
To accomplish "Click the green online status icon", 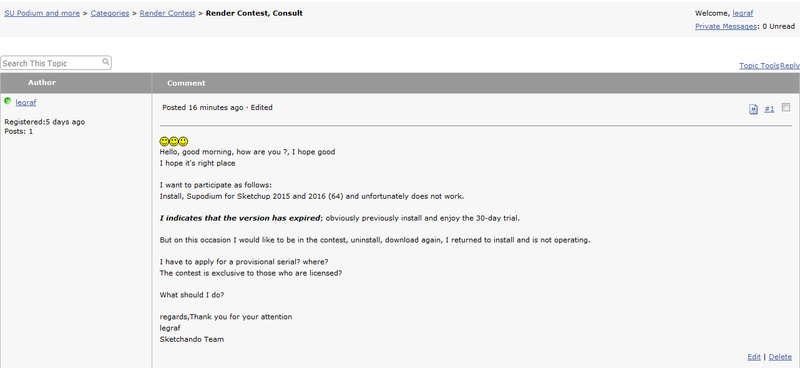I will click(8, 101).
